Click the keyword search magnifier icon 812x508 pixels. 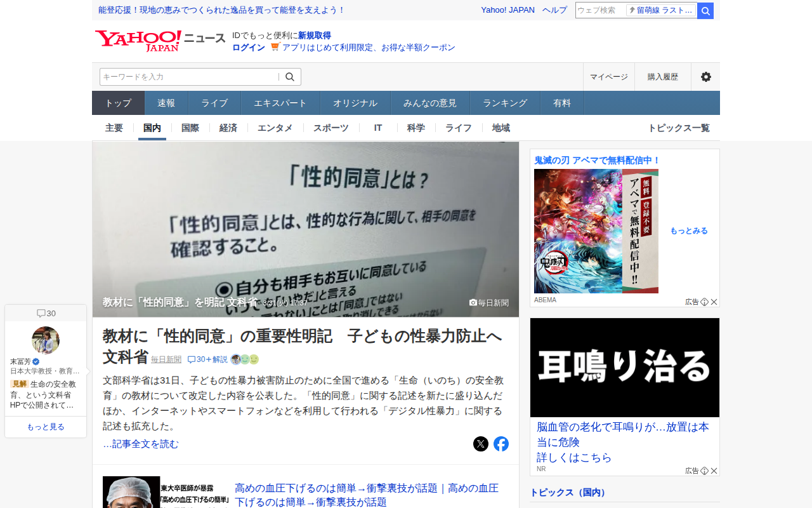290,77
